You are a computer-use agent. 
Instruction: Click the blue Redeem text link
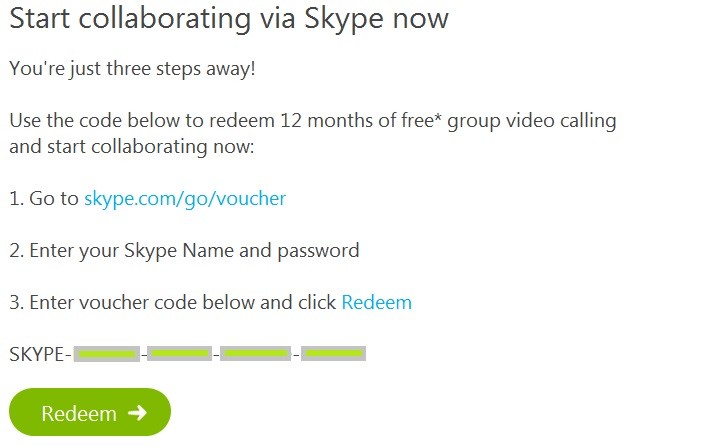pos(377,302)
